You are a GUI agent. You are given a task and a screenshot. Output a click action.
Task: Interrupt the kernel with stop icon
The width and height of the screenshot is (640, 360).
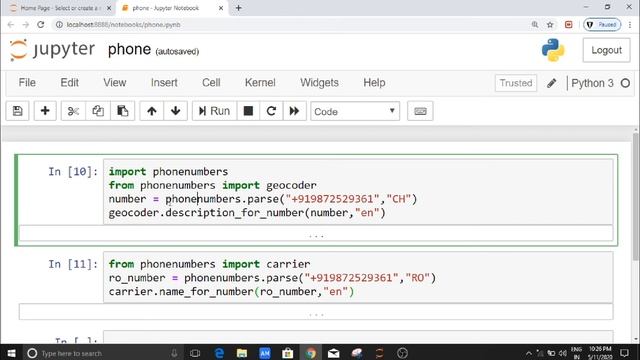click(x=248, y=111)
